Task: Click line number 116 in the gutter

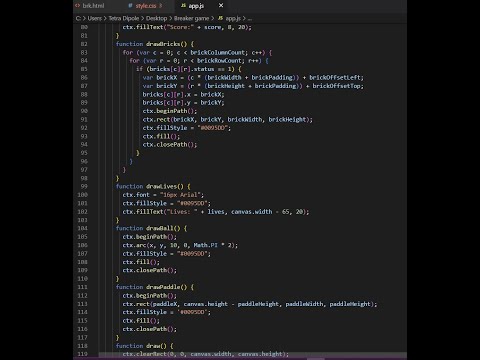Action: click(82, 329)
